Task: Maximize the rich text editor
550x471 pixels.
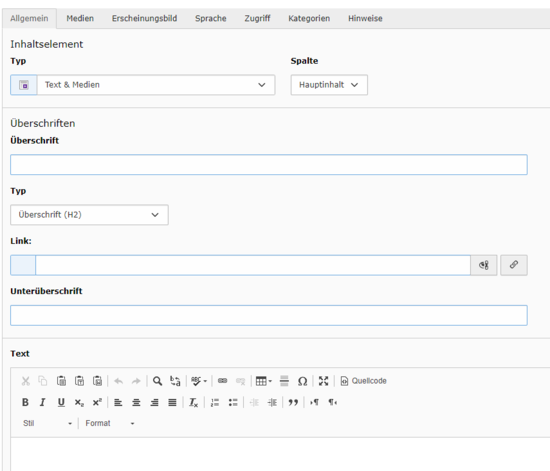Action: (x=323, y=381)
